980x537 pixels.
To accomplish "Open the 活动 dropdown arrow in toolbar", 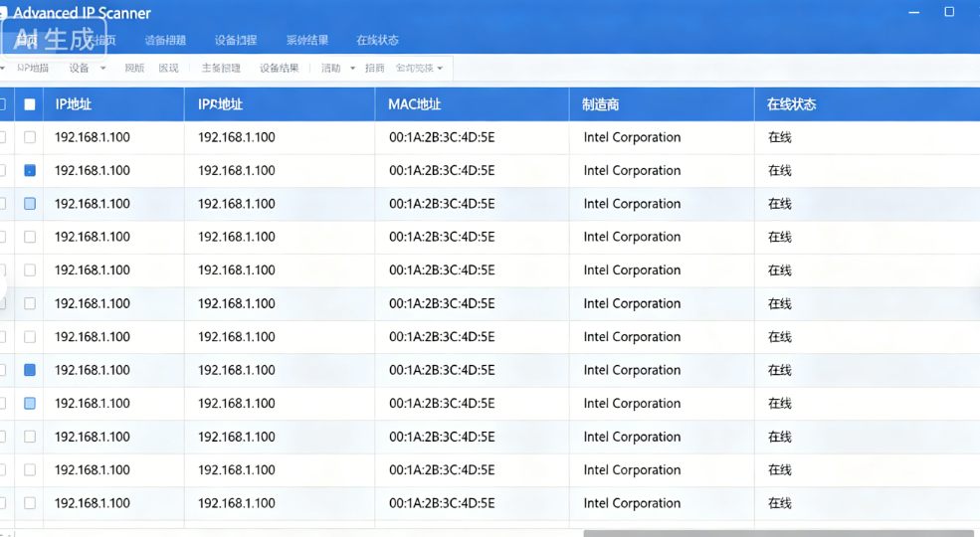I will point(352,69).
